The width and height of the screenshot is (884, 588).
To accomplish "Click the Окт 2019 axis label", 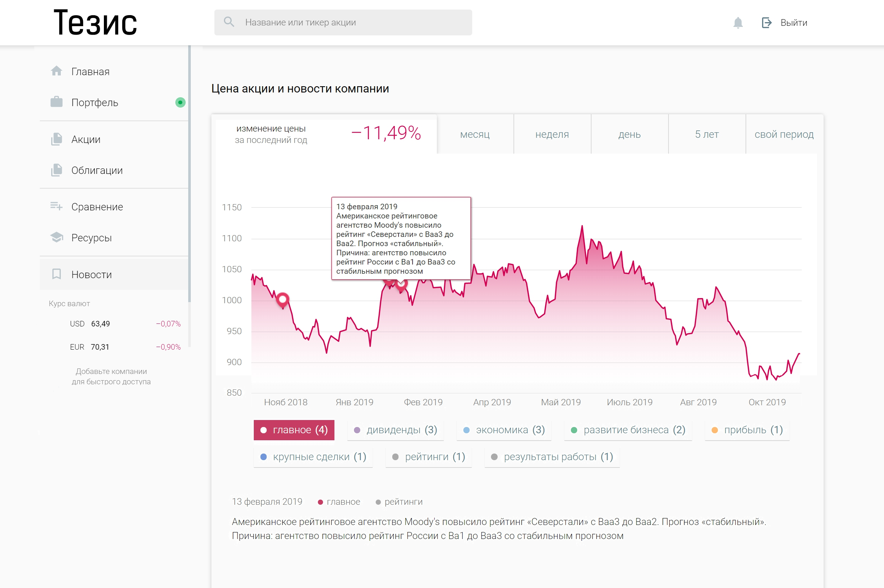I will point(767,402).
